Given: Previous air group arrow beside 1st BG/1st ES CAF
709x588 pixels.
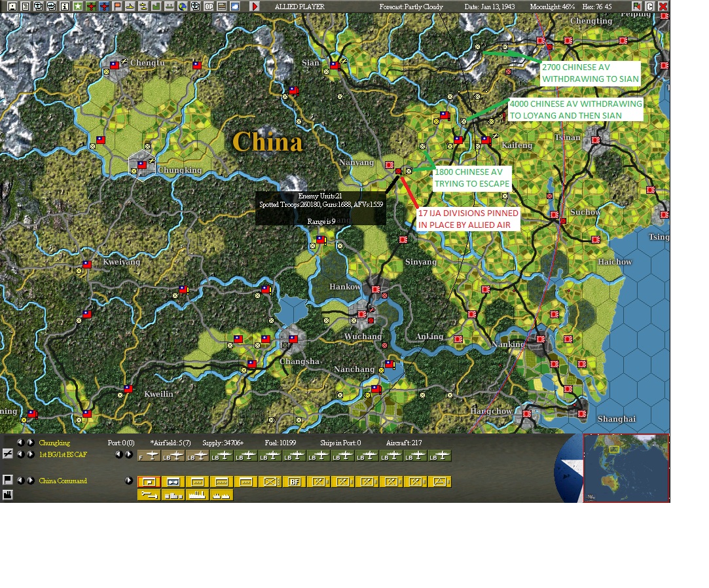Looking at the screenshot, I should coord(20,454).
